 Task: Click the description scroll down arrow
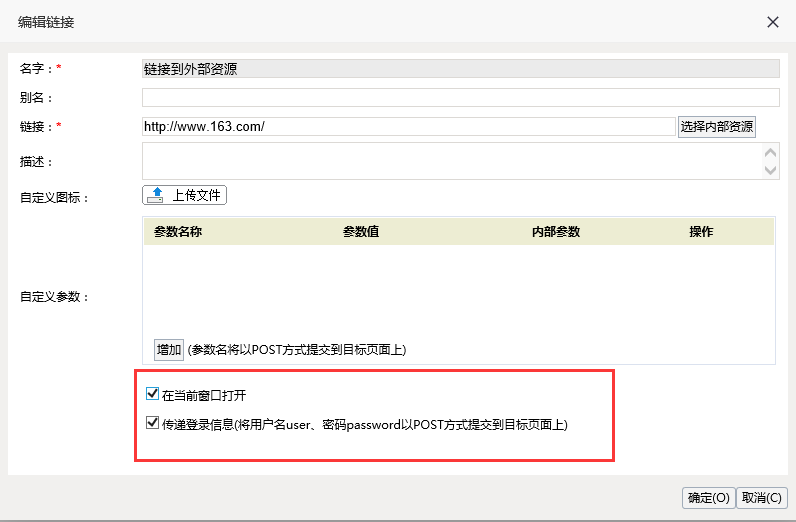click(x=770, y=170)
